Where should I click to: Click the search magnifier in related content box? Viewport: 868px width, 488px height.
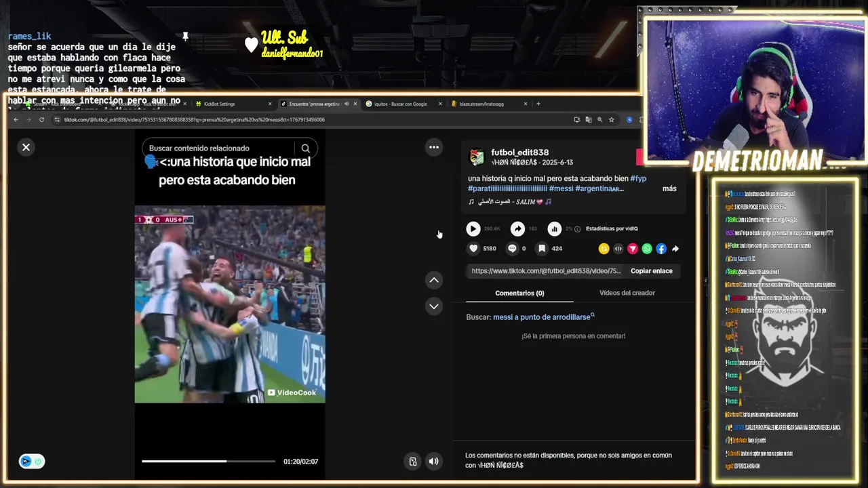tap(306, 148)
